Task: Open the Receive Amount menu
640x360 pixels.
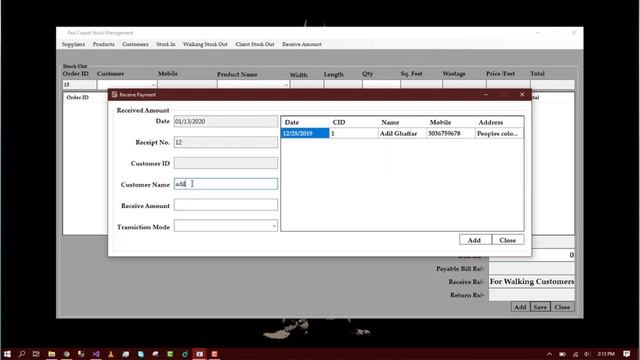Action: (x=302, y=44)
